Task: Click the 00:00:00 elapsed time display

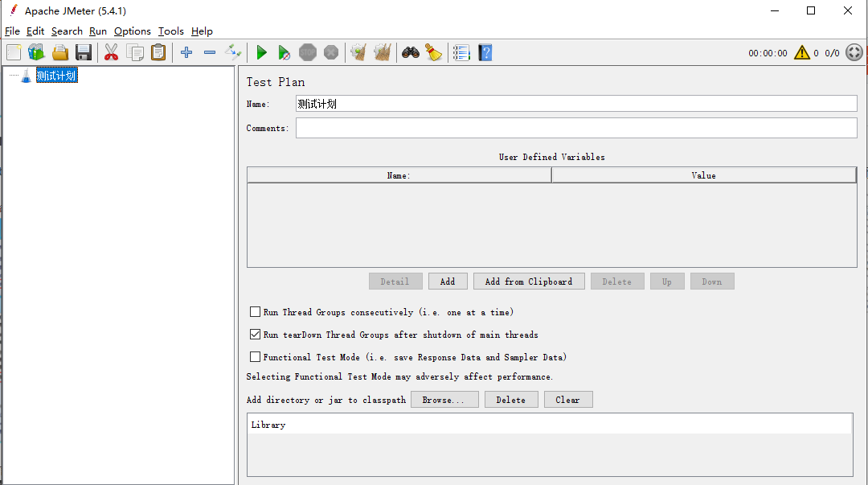Action: (768, 53)
